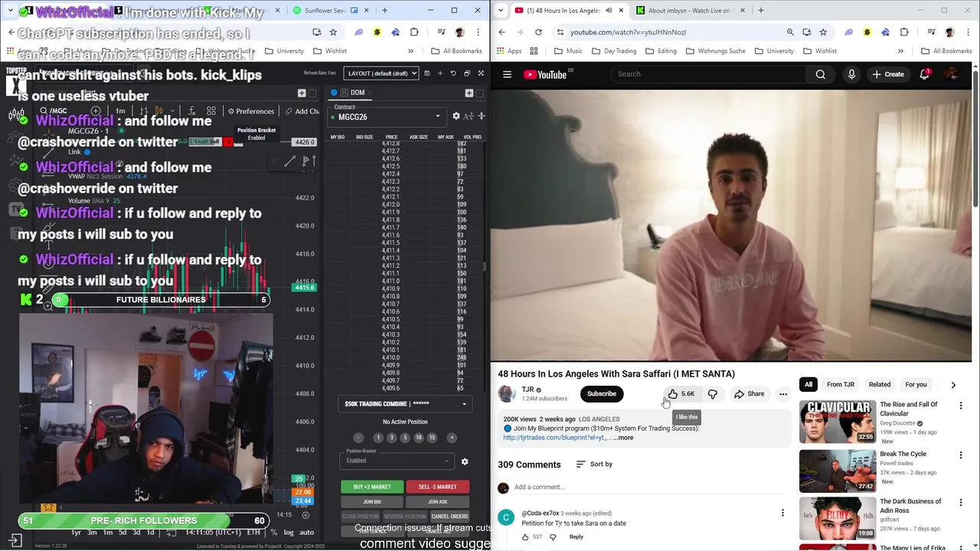
Task: Open DOM settings gear next to MGCG26
Action: [456, 116]
